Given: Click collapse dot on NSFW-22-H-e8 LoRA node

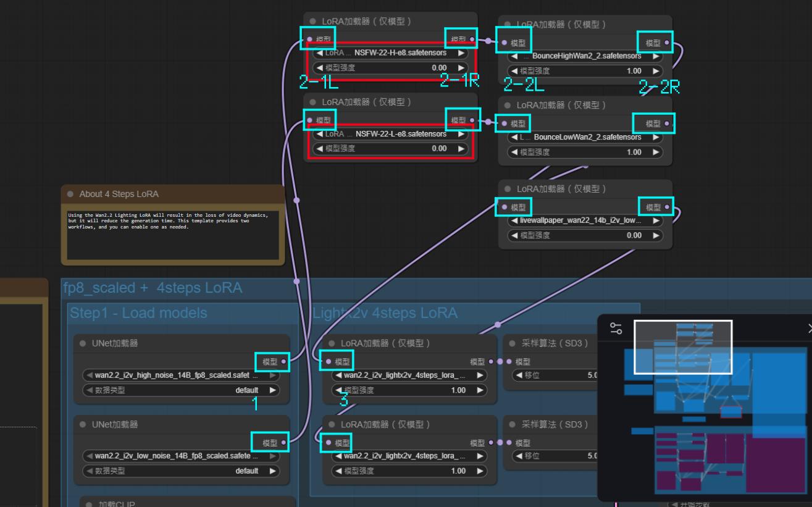Looking at the screenshot, I should (313, 22).
